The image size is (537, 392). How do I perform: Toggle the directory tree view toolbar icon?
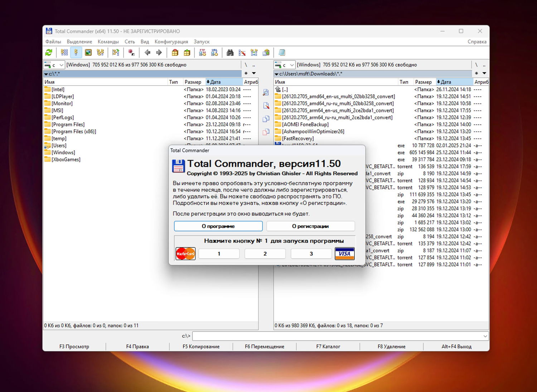pos(100,53)
